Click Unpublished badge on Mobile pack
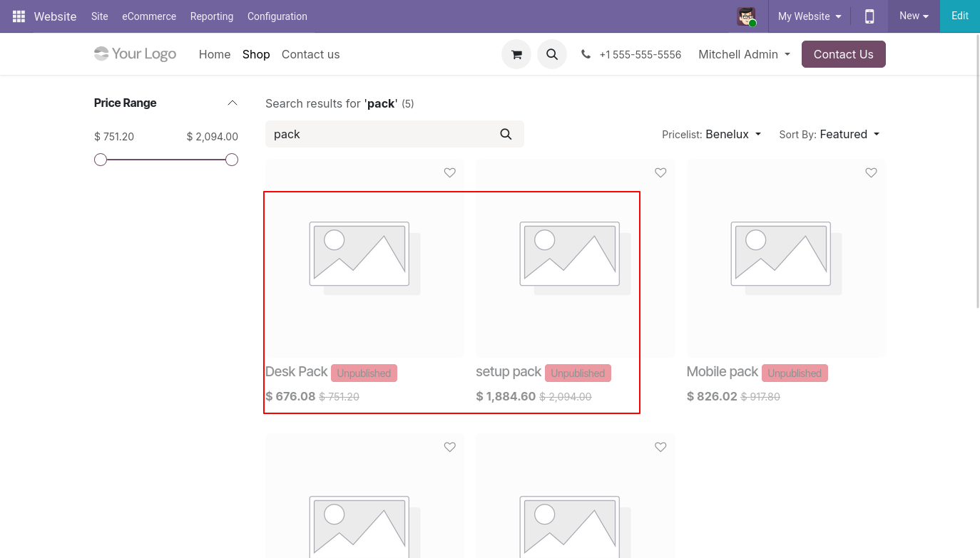 (795, 373)
